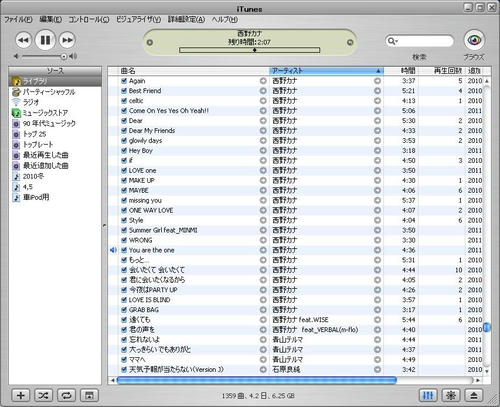Open the Browse eye icon
Image resolution: width=500 pixels, height=407 pixels.
tap(474, 40)
